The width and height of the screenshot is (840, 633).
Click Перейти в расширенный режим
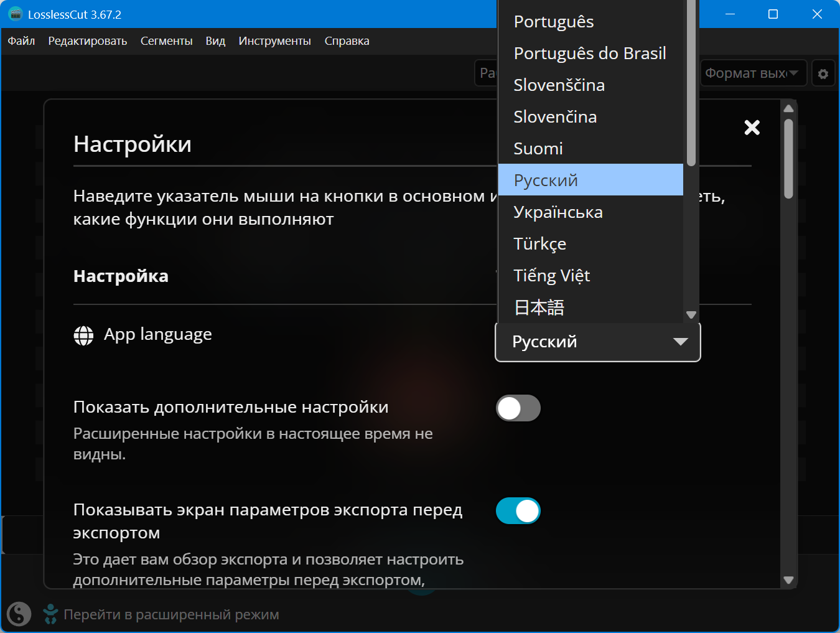click(171, 615)
